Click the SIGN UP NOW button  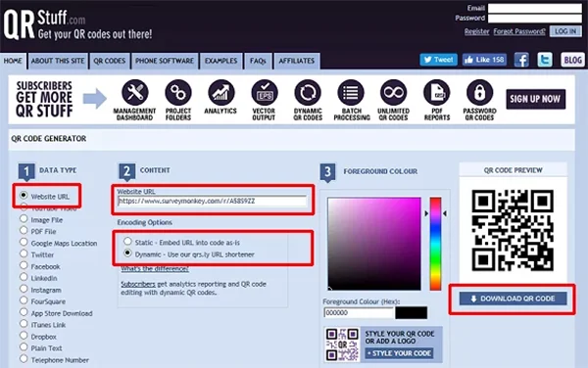(535, 99)
